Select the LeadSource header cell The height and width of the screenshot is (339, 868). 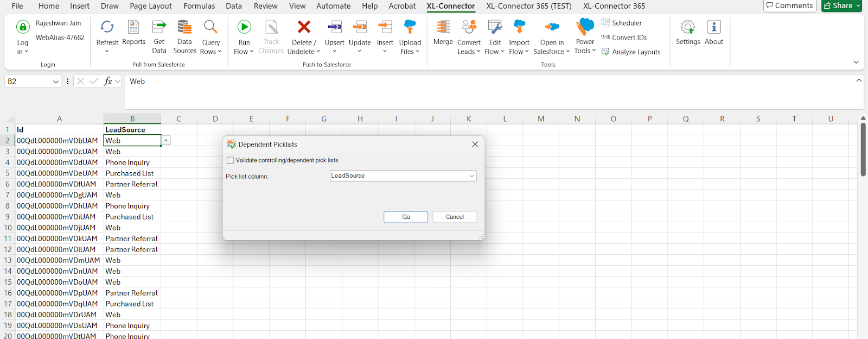pyautogui.click(x=132, y=130)
